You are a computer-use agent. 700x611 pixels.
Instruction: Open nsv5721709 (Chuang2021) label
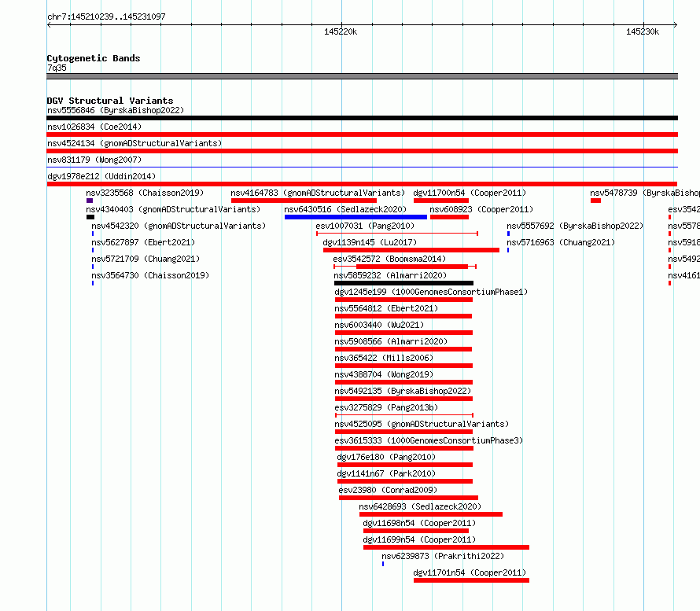[x=146, y=259]
